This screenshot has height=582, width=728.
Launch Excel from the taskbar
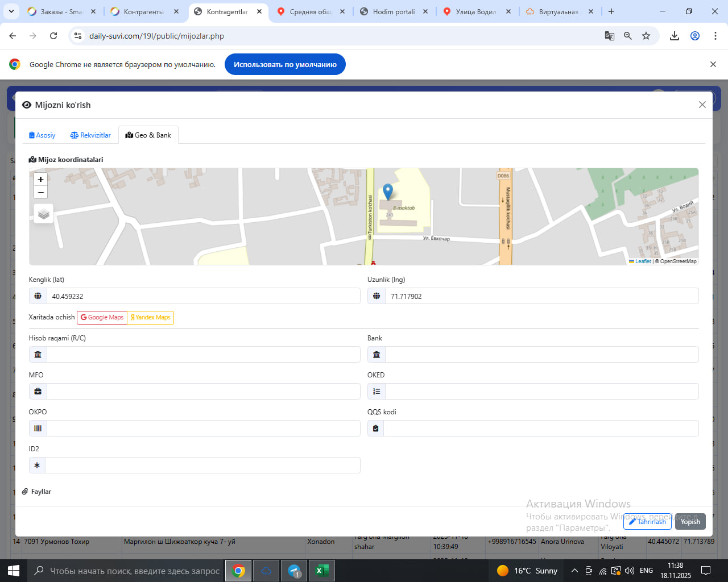point(321,571)
